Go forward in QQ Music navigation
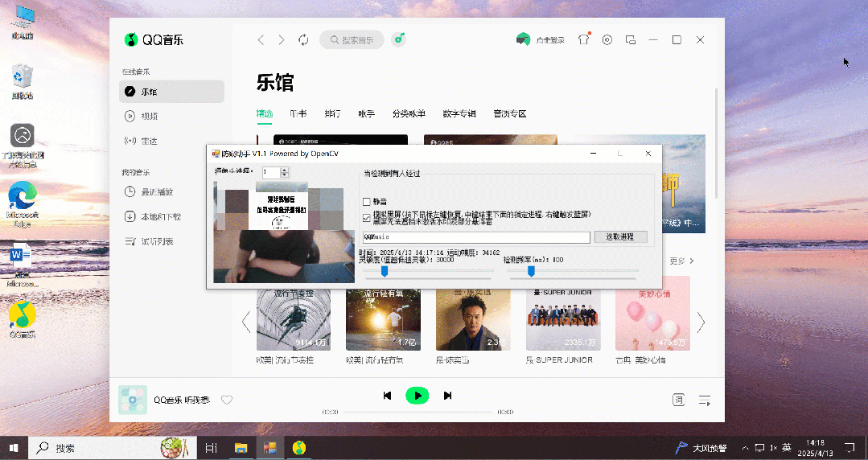Viewport: 868px width, 460px height. [x=282, y=40]
